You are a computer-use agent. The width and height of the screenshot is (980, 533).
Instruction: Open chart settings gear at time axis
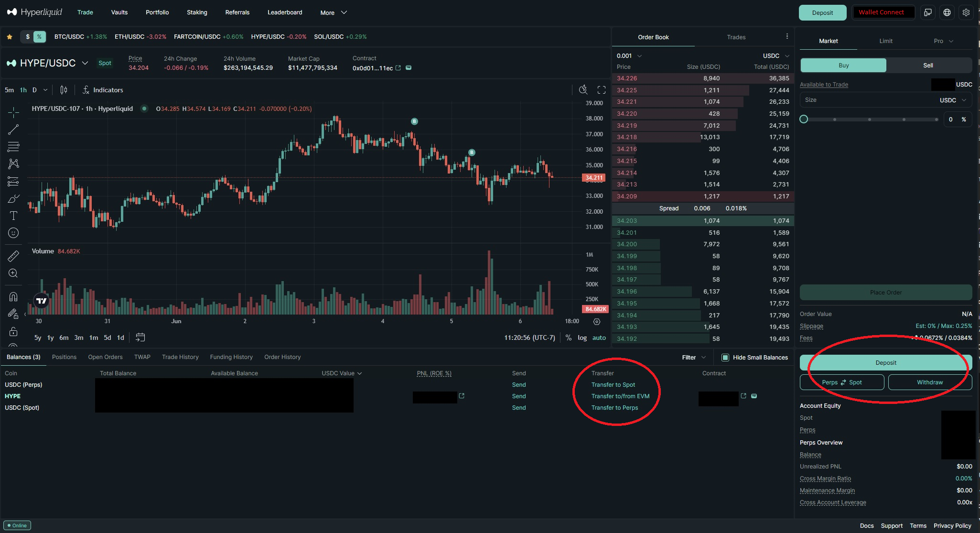coord(597,322)
